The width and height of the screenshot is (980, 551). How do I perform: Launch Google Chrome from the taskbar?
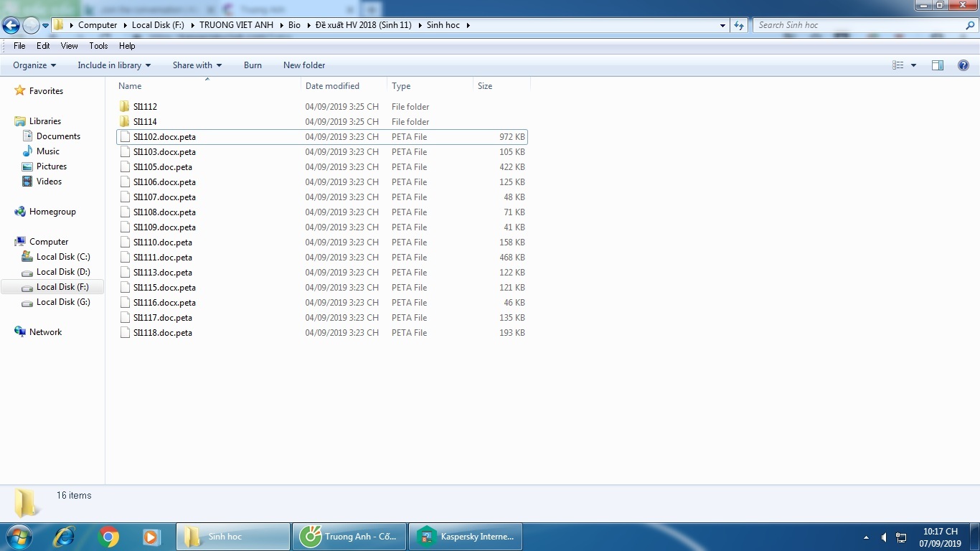(108, 537)
